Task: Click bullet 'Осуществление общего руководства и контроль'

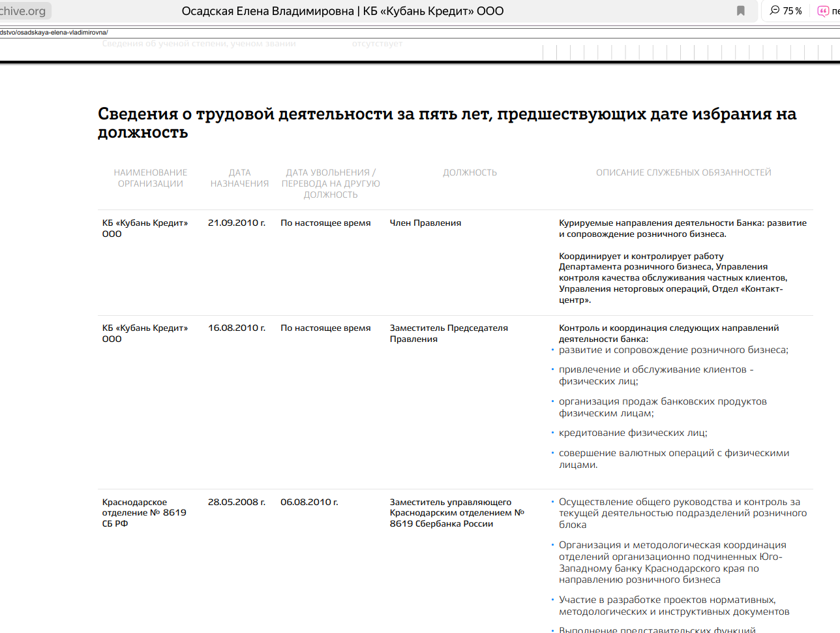Action: pyautogui.click(x=683, y=513)
